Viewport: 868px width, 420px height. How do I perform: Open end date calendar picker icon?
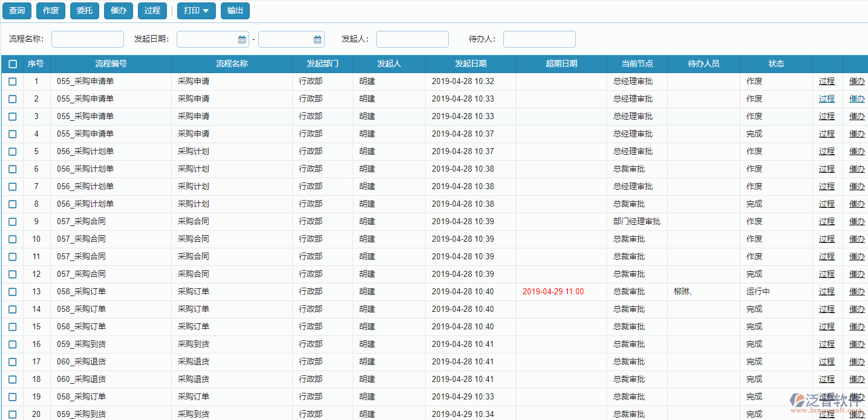coord(318,40)
